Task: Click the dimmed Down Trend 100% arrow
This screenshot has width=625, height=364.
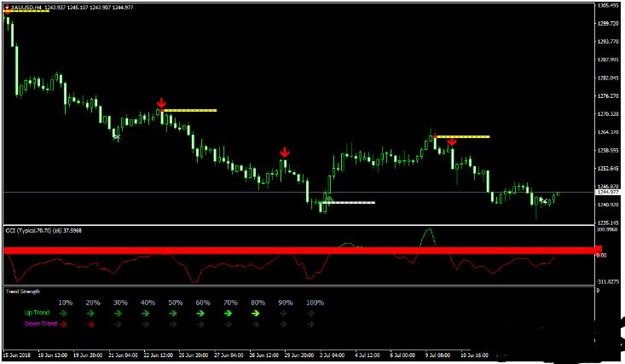Action: 310,325
